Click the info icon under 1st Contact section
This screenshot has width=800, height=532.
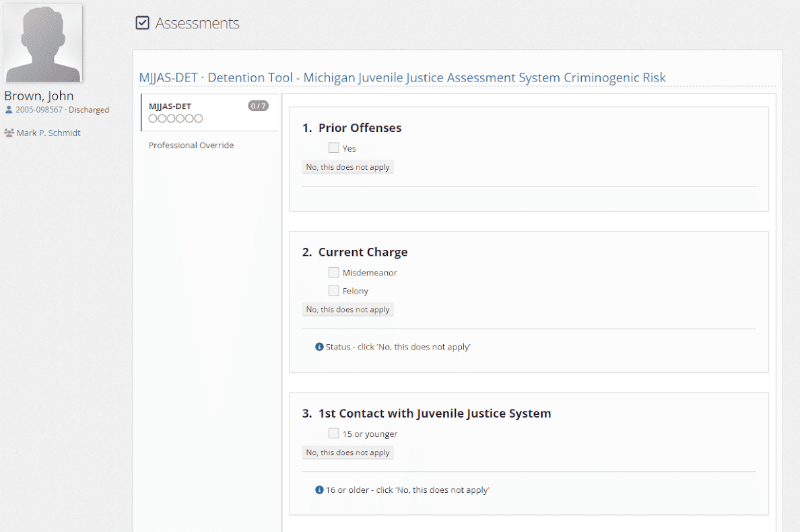[x=319, y=490]
